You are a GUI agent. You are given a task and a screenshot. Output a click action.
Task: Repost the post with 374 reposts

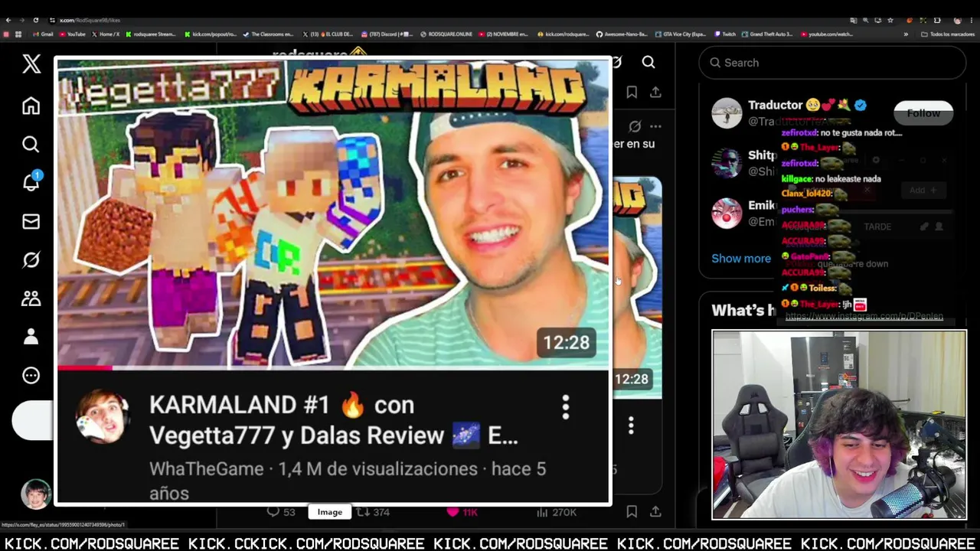(373, 511)
